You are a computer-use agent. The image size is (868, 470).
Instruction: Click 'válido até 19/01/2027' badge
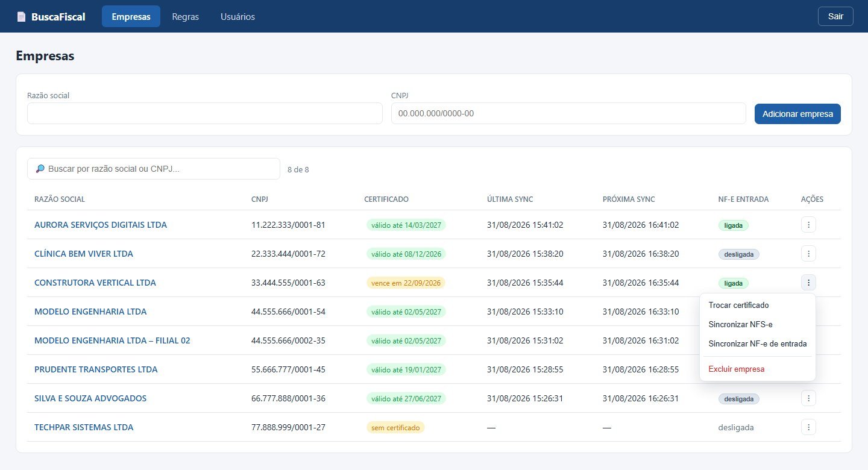coord(406,370)
